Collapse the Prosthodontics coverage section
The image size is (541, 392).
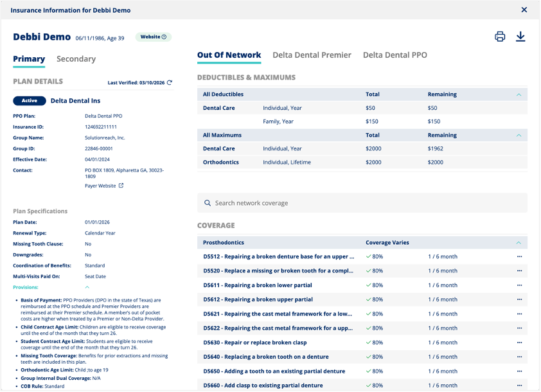519,243
